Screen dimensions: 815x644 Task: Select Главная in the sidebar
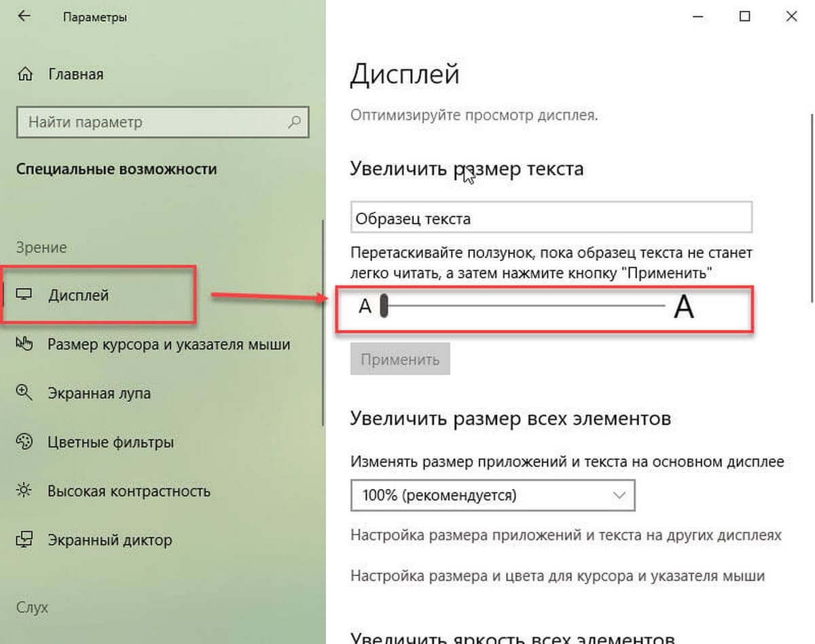pos(75,74)
